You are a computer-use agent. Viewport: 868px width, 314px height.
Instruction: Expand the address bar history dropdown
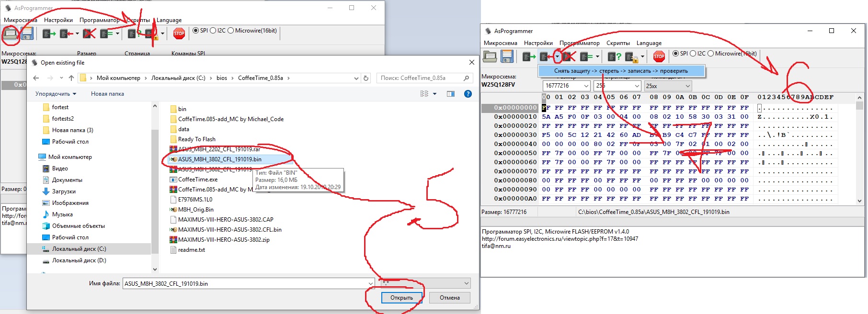356,78
